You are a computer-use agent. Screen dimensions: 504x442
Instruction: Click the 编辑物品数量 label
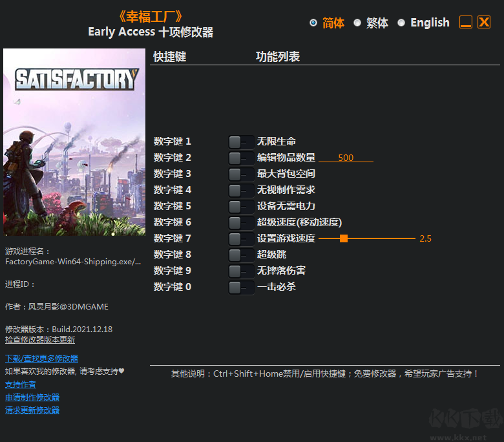(x=286, y=158)
